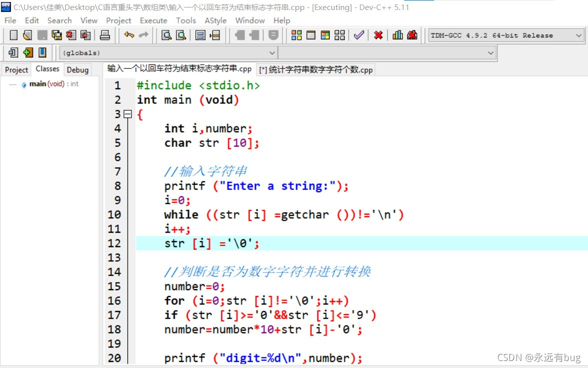This screenshot has height=368, width=588.
Task: Run the program with the window icon
Action: click(x=311, y=35)
